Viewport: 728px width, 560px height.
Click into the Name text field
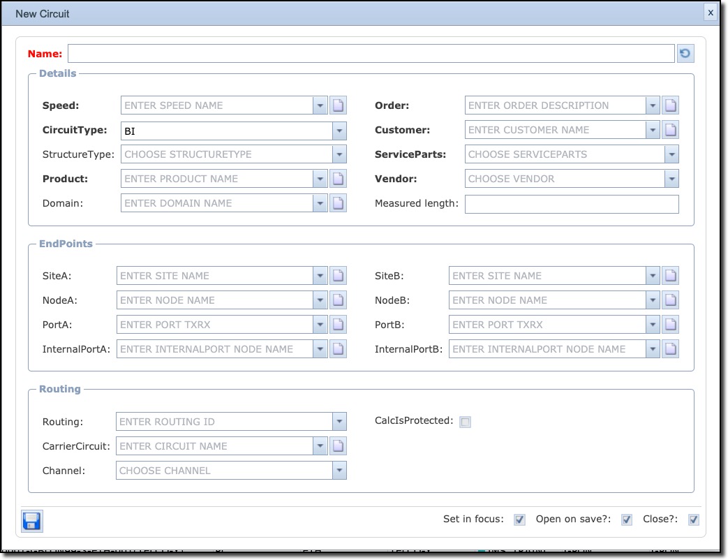pyautogui.click(x=371, y=54)
